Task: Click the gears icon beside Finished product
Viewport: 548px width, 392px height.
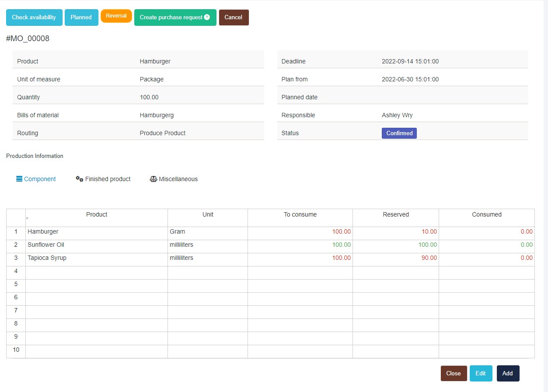Action: click(x=79, y=179)
